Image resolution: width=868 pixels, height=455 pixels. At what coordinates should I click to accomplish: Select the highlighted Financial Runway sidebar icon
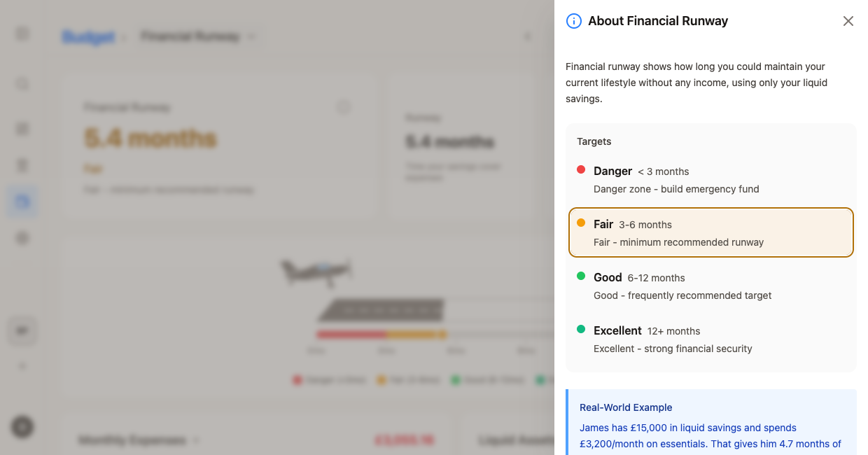[22, 201]
